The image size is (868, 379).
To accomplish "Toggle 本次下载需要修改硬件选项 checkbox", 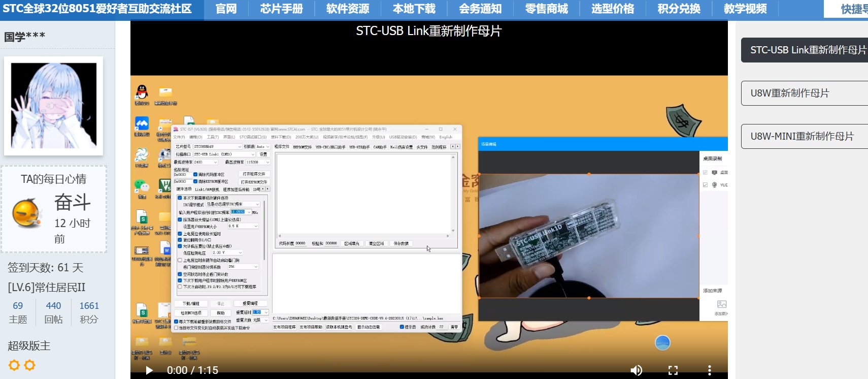I will click(x=180, y=198).
